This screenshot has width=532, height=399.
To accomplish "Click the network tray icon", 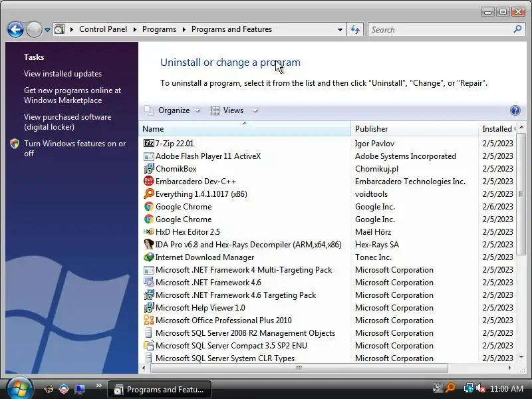I will (x=469, y=388).
